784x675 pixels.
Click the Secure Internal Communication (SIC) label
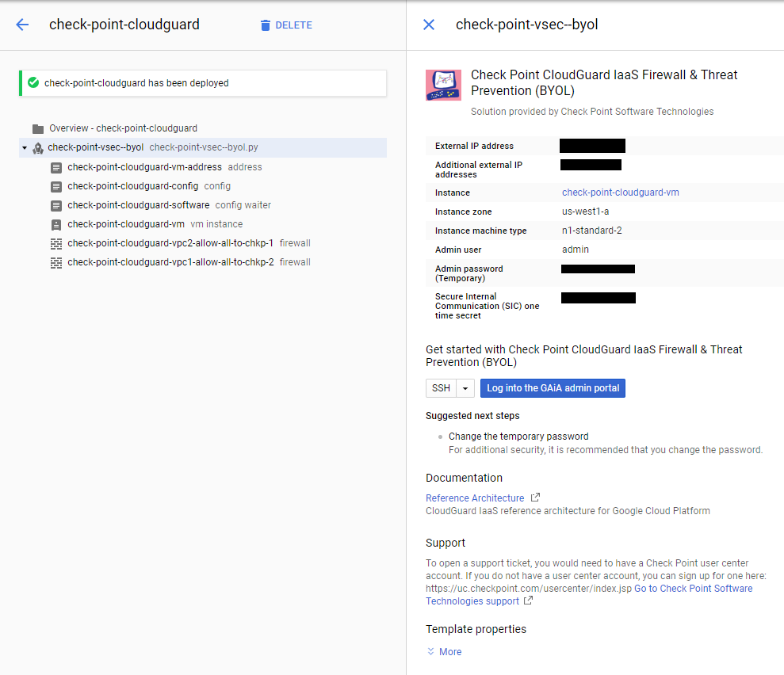(487, 306)
